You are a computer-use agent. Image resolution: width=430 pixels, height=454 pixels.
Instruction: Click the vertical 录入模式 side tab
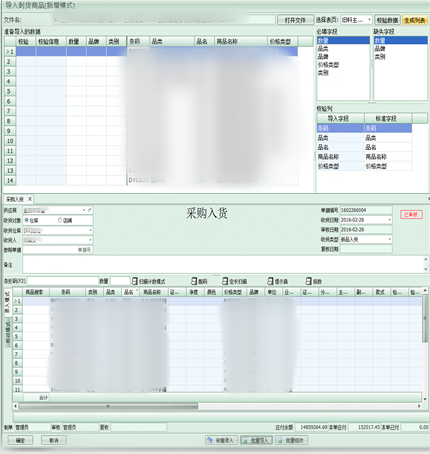pyautogui.click(x=7, y=303)
